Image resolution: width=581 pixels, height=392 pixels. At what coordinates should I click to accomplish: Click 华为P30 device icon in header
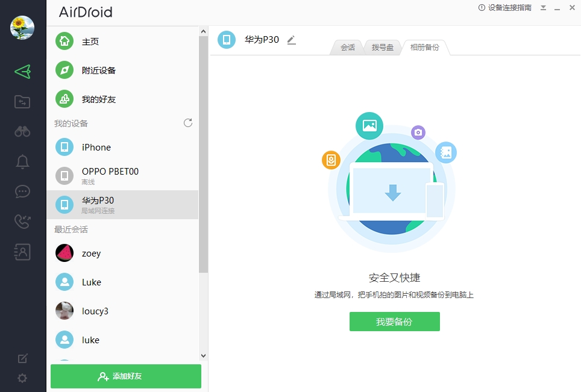227,40
